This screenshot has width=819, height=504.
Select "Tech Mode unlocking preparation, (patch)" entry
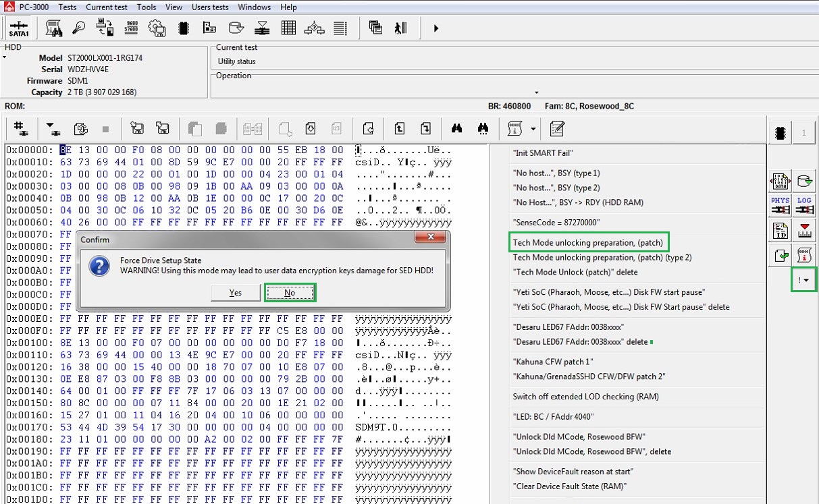pos(587,242)
